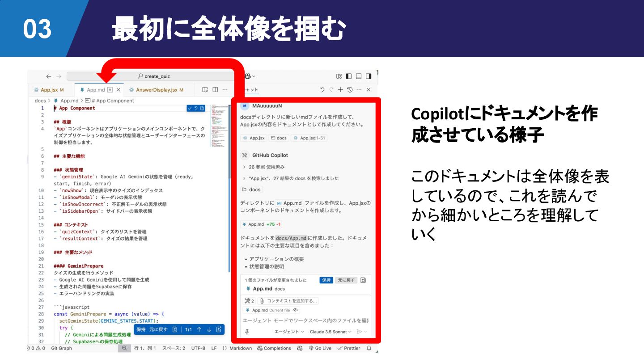Send the chat message with the arrow
This screenshot has height=362, width=644.
(x=359, y=332)
